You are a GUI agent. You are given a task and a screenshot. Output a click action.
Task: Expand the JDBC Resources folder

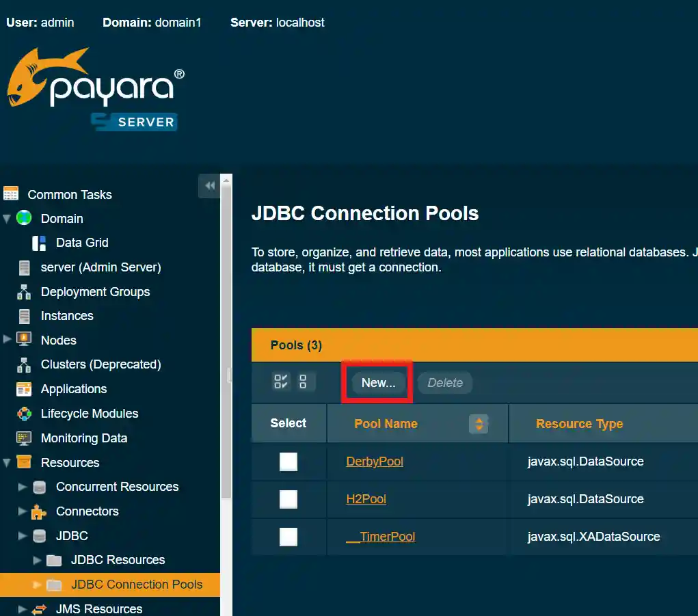coord(38,559)
